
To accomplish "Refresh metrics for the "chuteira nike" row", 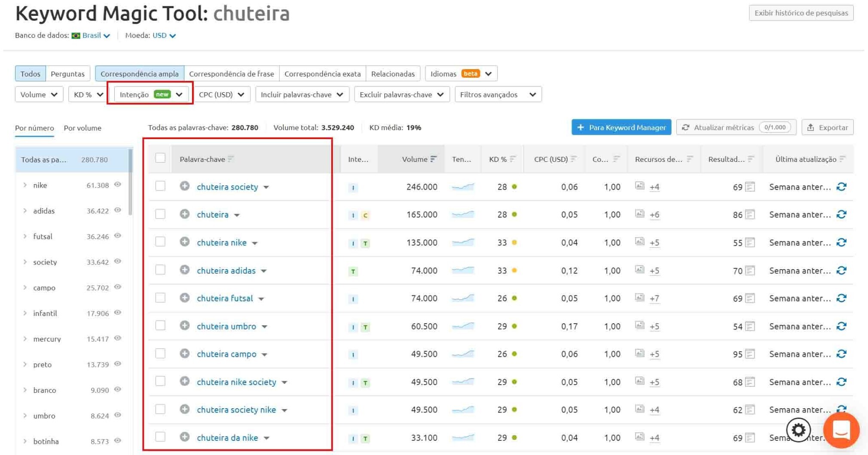I will pos(841,243).
